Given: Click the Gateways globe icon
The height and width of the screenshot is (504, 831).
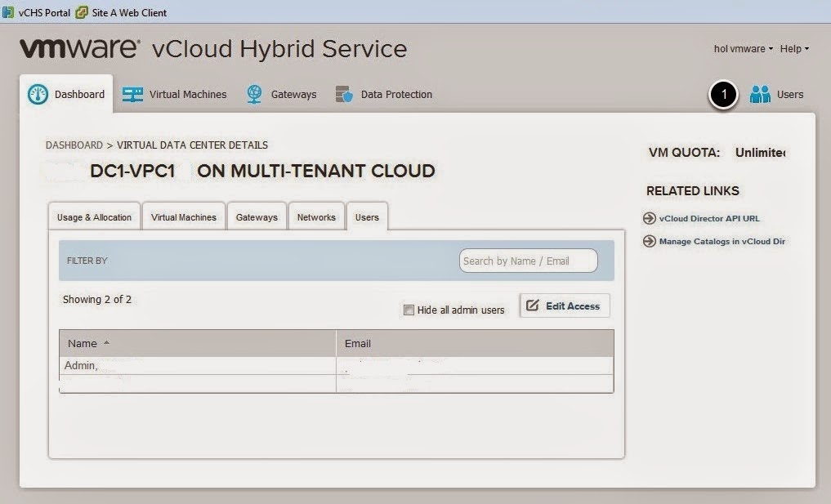Looking at the screenshot, I should (254, 94).
